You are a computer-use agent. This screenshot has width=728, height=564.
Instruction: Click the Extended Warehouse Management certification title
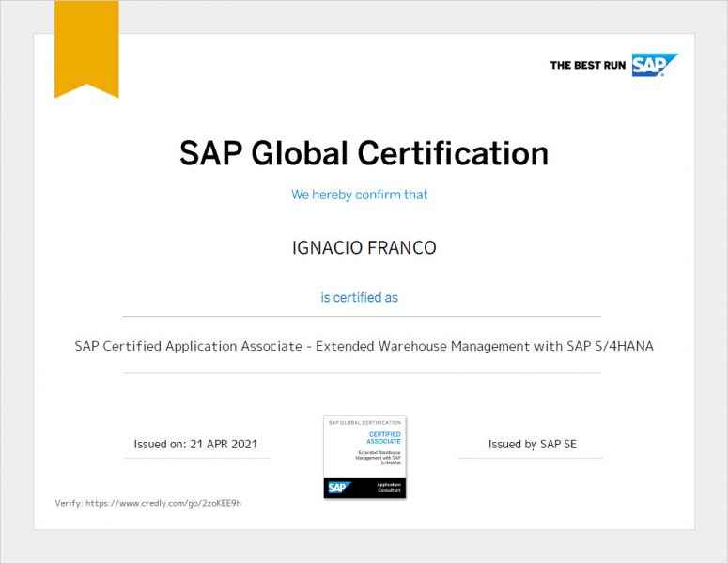pos(364,346)
